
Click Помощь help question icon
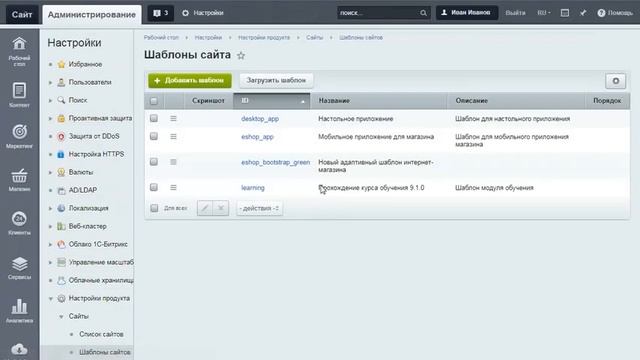click(601, 13)
